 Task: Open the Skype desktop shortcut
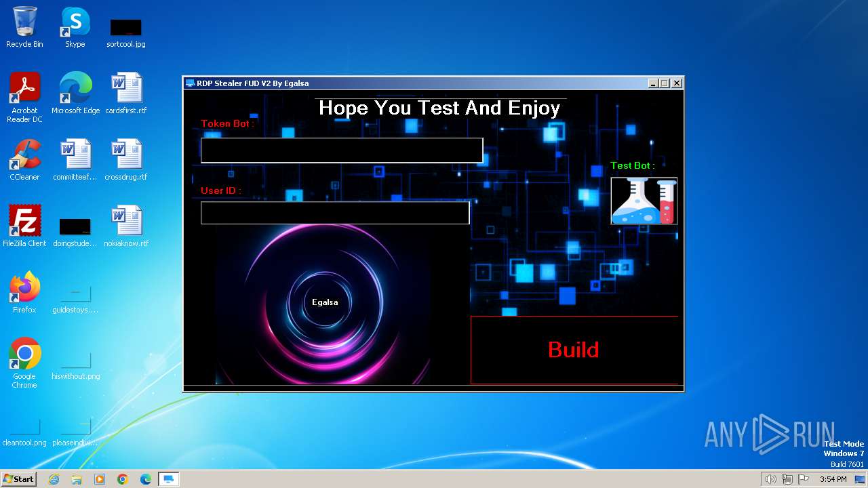point(75,28)
